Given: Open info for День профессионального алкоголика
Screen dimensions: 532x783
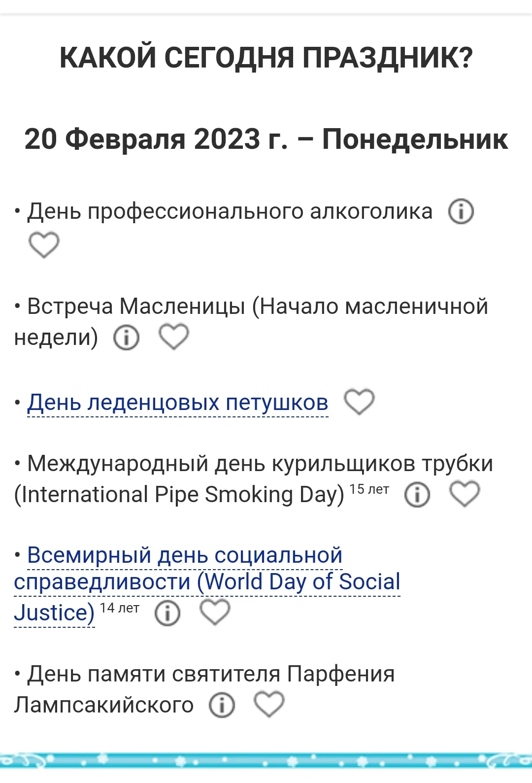Looking at the screenshot, I should click(x=461, y=212).
